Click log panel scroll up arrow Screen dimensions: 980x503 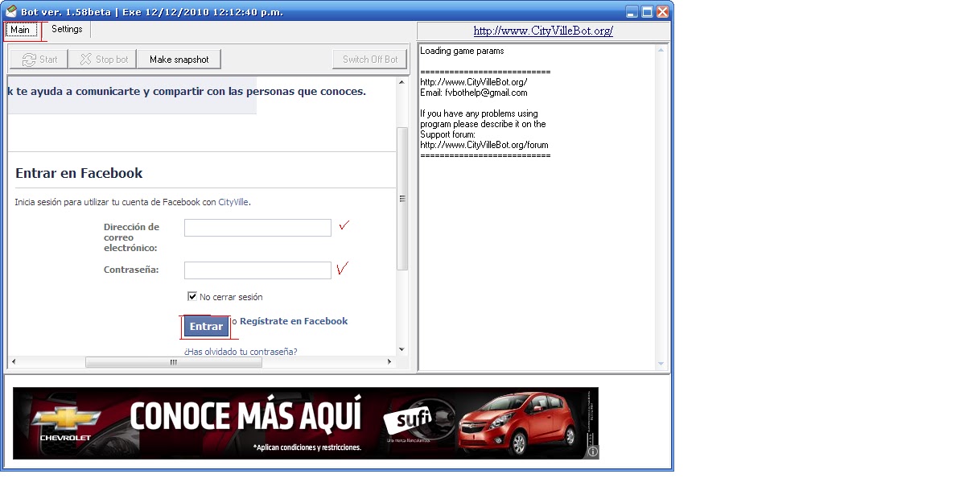(662, 51)
